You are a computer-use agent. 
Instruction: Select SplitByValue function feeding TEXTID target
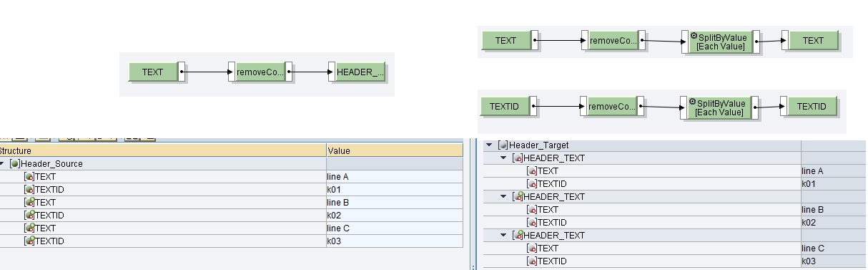click(x=719, y=107)
